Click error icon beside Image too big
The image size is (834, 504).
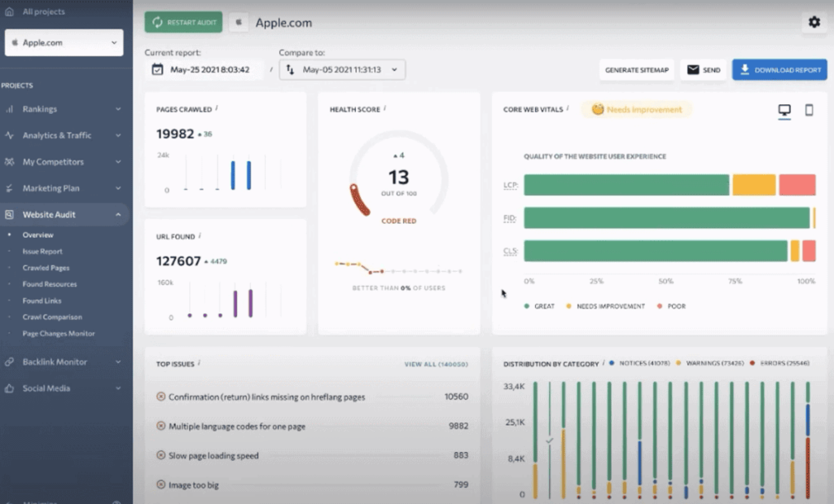click(160, 484)
